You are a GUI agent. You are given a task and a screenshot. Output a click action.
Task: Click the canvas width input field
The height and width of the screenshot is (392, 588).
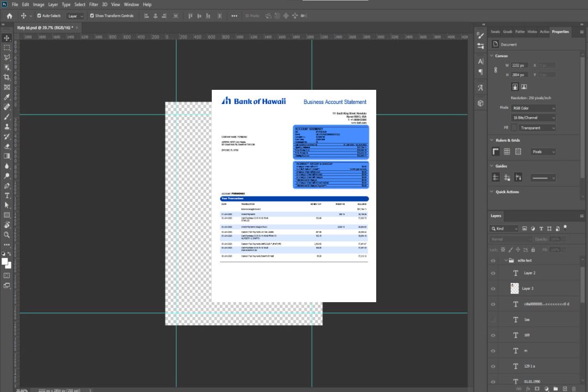tap(520, 65)
